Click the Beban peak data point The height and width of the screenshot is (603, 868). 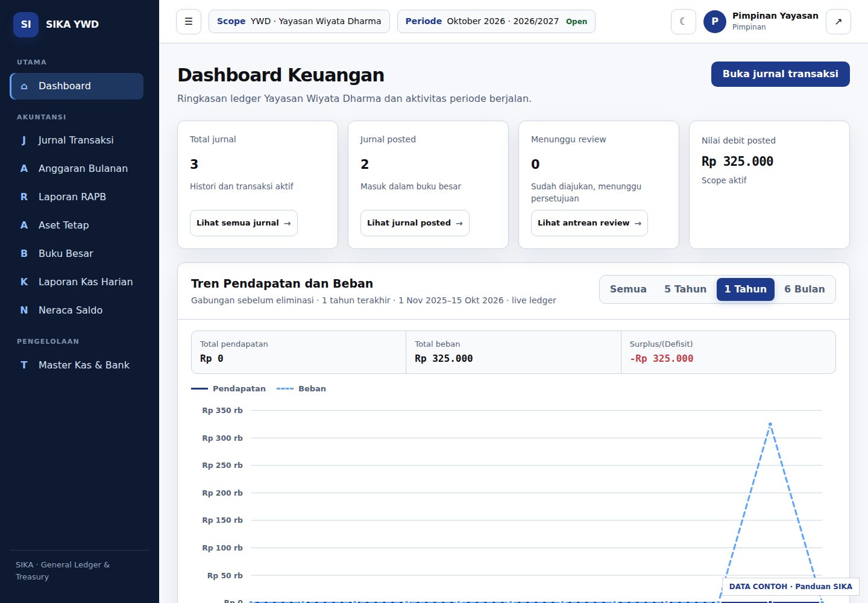[770, 425]
